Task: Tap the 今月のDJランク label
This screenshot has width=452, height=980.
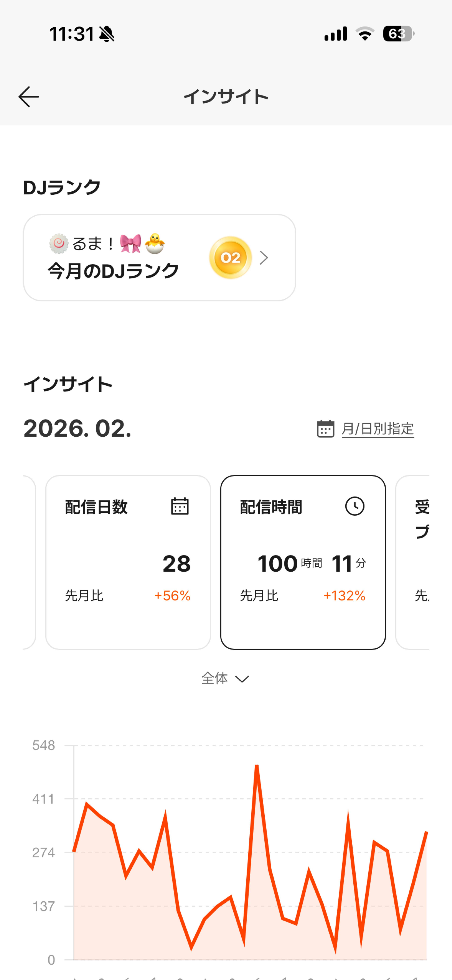Action: 113,271
